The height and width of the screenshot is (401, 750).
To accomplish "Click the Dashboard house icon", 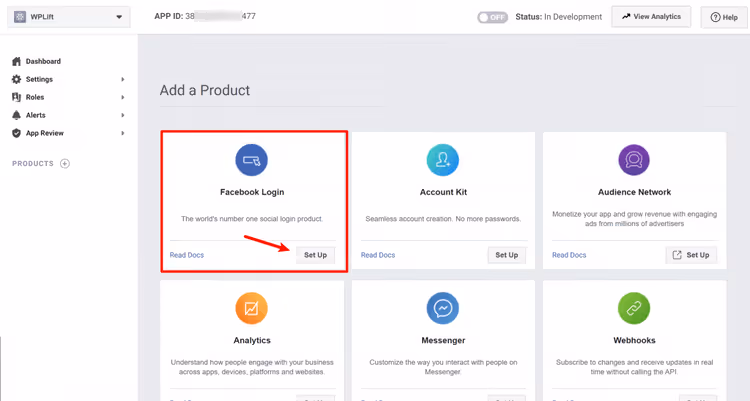I will [x=16, y=61].
